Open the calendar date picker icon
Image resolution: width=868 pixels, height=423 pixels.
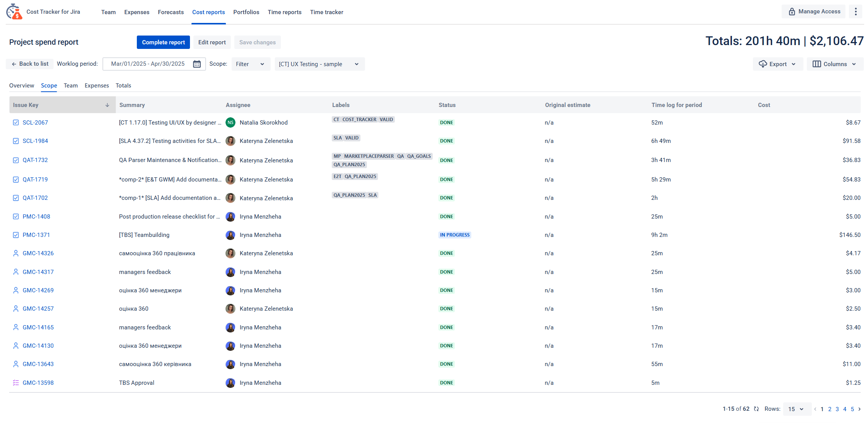pos(197,64)
